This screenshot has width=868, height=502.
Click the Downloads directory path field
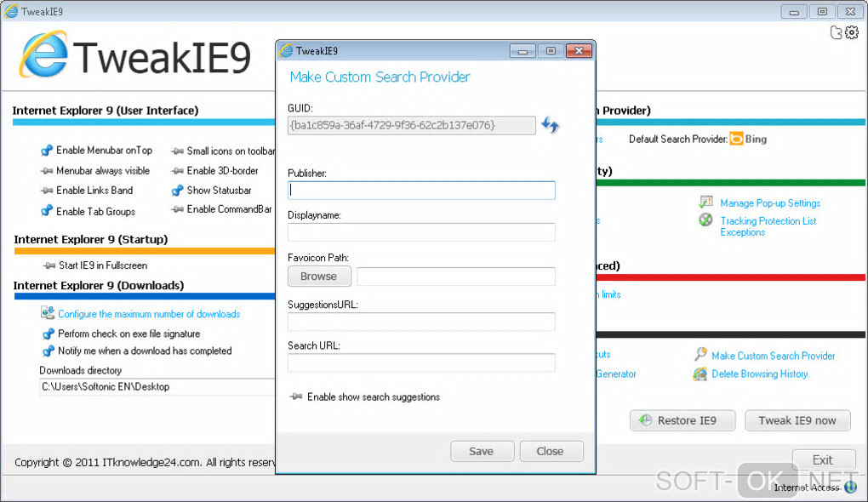[x=157, y=387]
